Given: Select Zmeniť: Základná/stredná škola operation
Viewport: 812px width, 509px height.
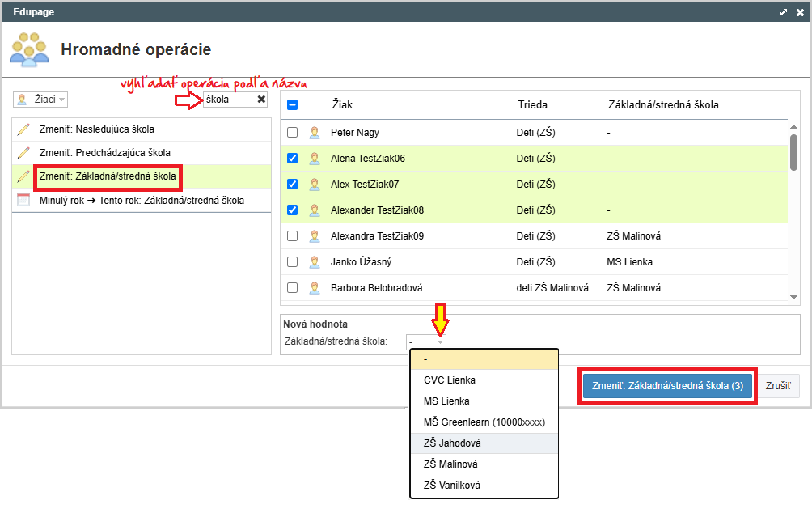Looking at the screenshot, I should click(107, 176).
